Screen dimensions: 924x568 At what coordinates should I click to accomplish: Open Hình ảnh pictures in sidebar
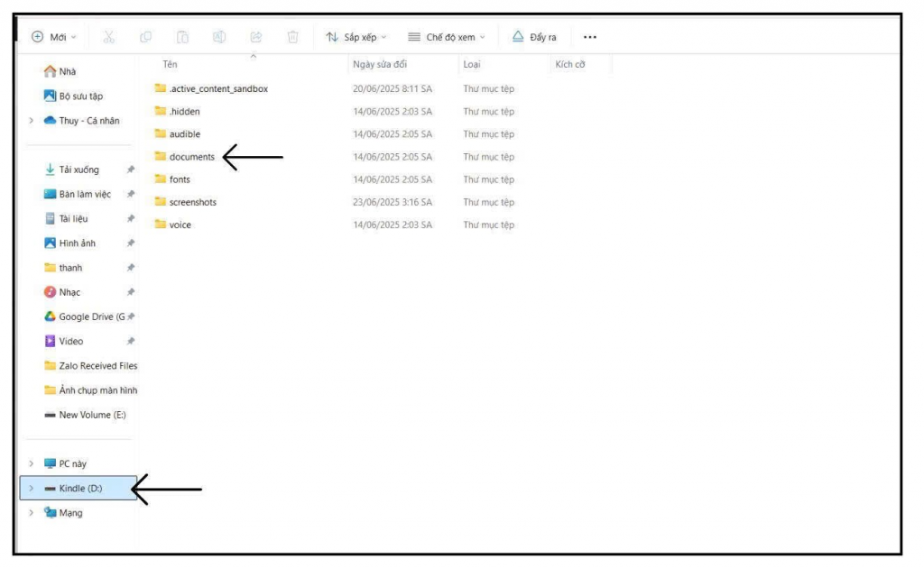[x=70, y=243]
